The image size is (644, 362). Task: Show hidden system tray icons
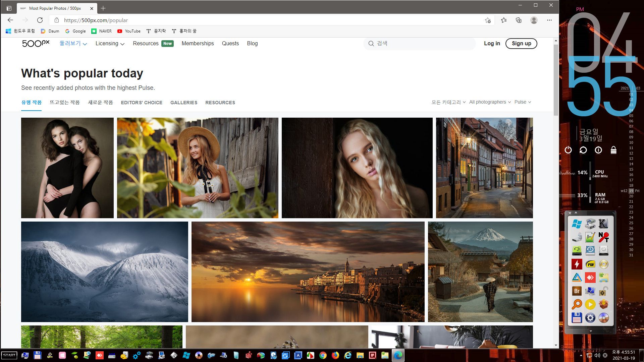coord(581,355)
